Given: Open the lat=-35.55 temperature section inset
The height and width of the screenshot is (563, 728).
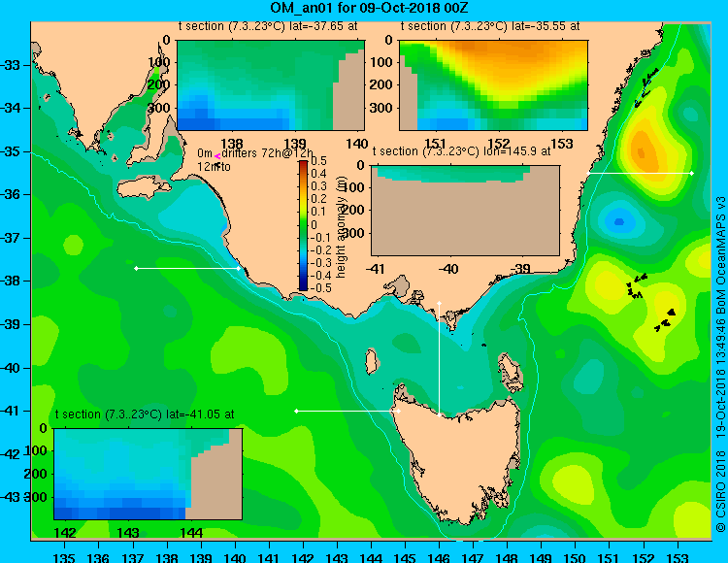Looking at the screenshot, I should pyautogui.click(x=493, y=85).
